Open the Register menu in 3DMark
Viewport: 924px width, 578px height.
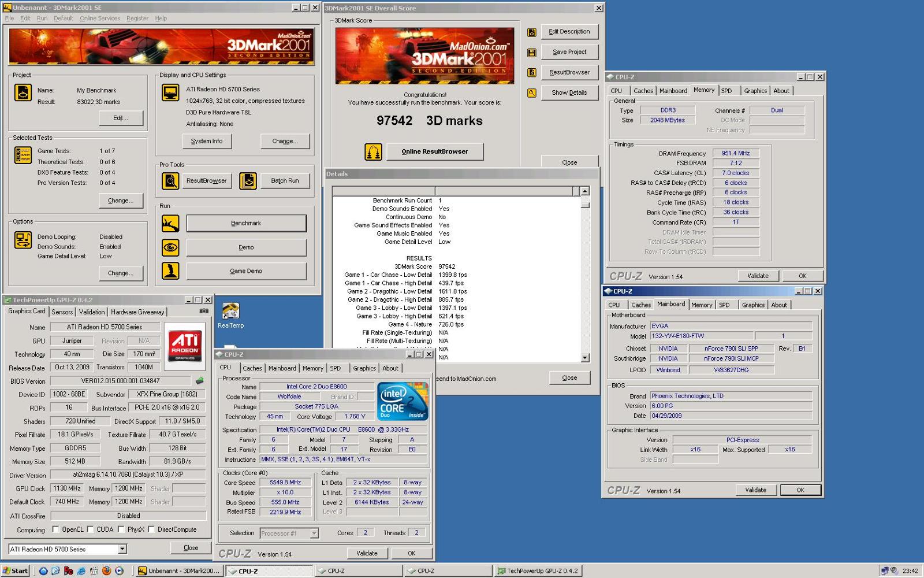(137, 18)
